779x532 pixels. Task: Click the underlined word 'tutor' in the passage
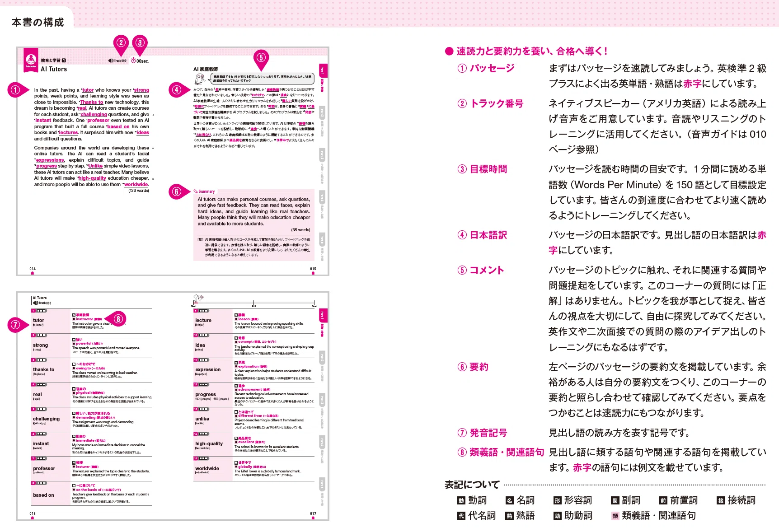point(88,90)
